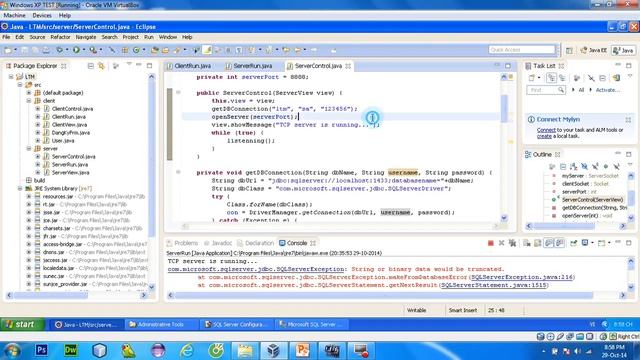Screen dimensions: 640x360
Task: Close the Console tab
Action: pos(313,243)
